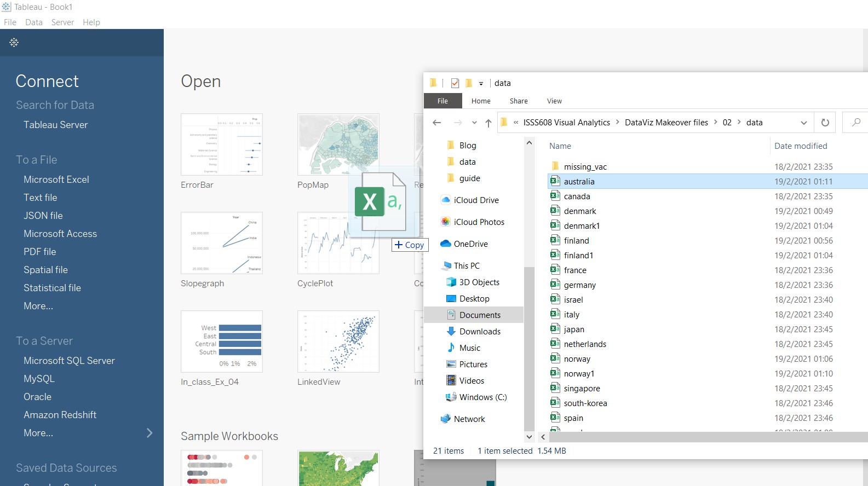
Task: Click the Up directory arrow in Explorer
Action: (x=488, y=123)
